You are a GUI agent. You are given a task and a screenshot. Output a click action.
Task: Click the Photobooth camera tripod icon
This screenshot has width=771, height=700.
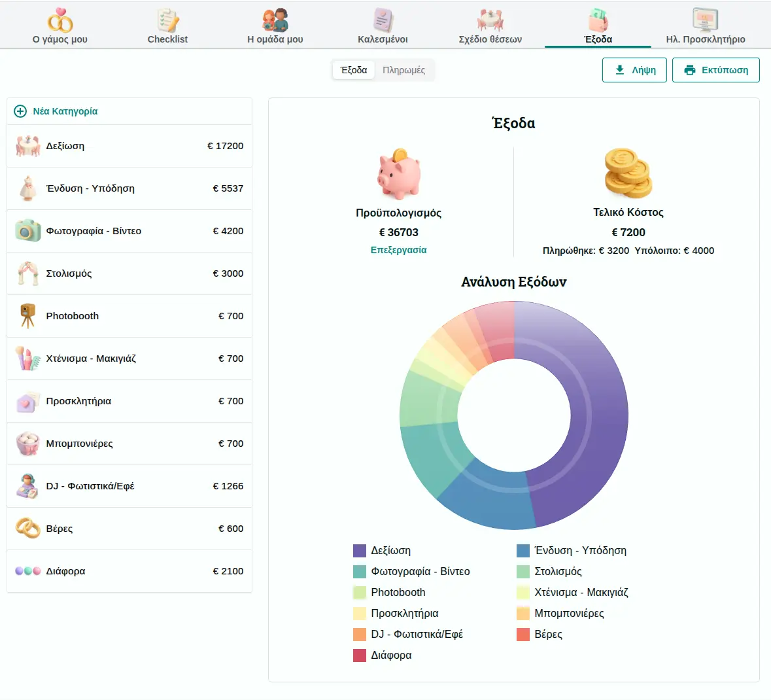click(x=27, y=316)
